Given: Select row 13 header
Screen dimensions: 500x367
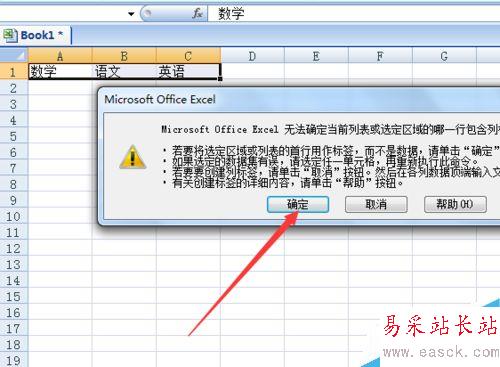Looking at the screenshot, I should 14,264.
